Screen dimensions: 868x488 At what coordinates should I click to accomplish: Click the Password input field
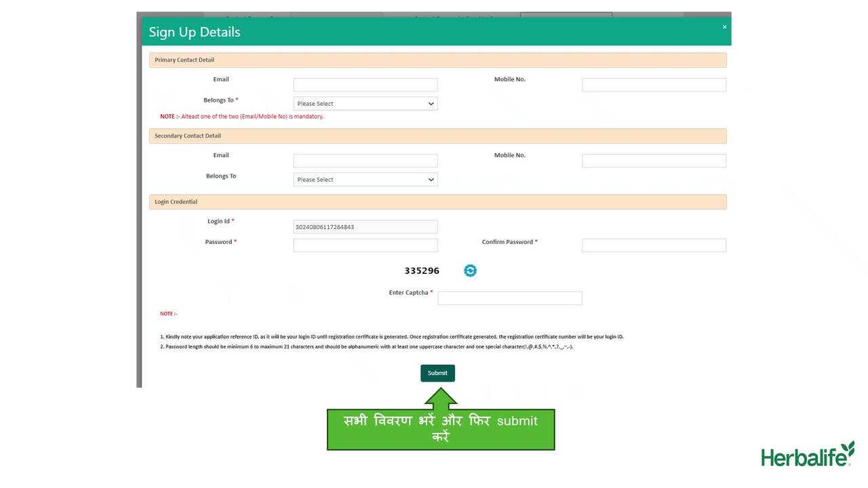(x=365, y=245)
